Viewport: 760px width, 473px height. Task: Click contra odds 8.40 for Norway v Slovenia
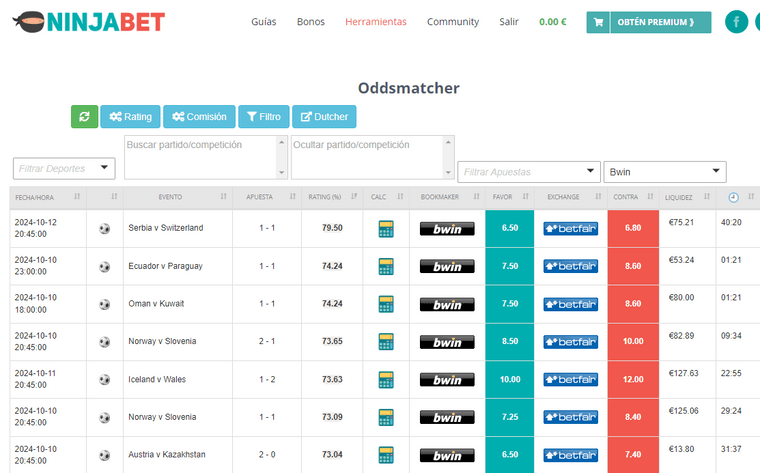coord(633,417)
